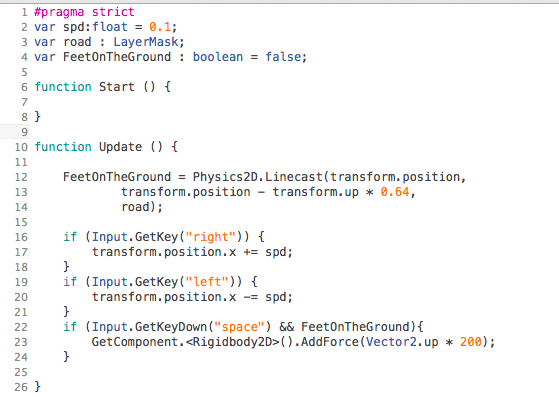Click Vector2 on line 23
Viewport: 559px width, 409px height.
(391, 342)
